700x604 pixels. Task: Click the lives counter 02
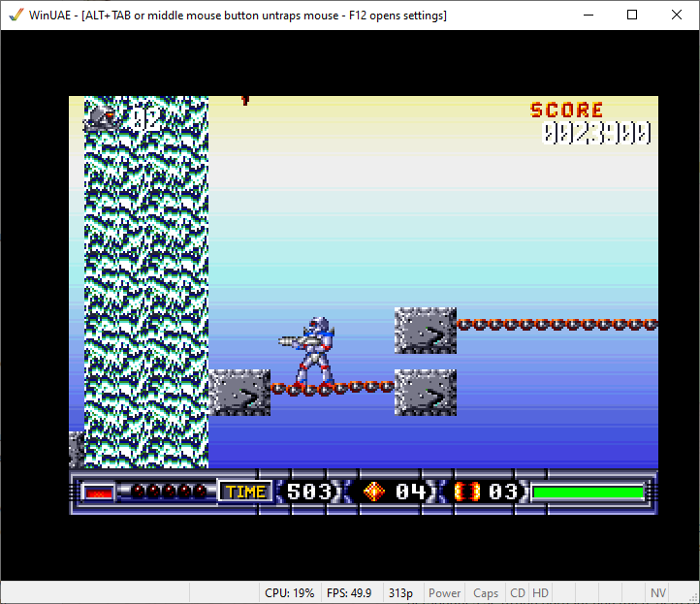click(146, 119)
